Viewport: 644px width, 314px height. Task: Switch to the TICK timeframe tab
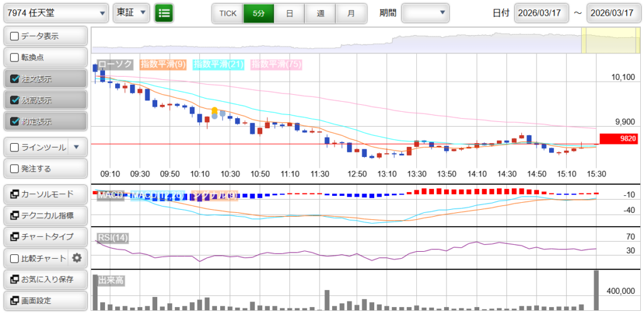(x=228, y=13)
